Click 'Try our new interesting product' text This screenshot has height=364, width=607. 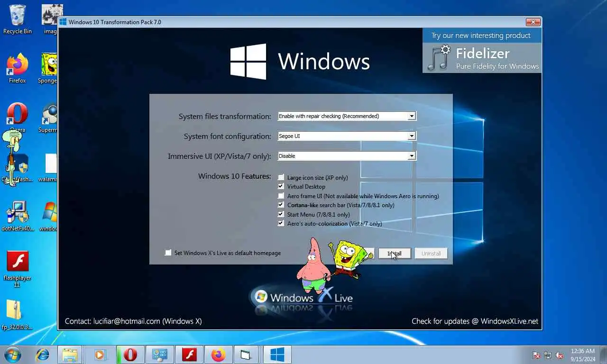(x=481, y=36)
